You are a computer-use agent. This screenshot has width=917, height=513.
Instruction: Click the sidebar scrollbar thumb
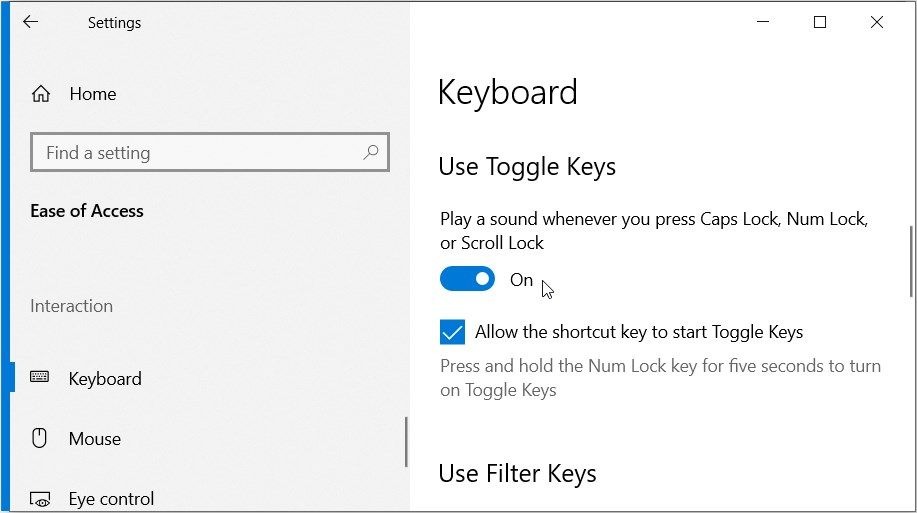pos(406,442)
